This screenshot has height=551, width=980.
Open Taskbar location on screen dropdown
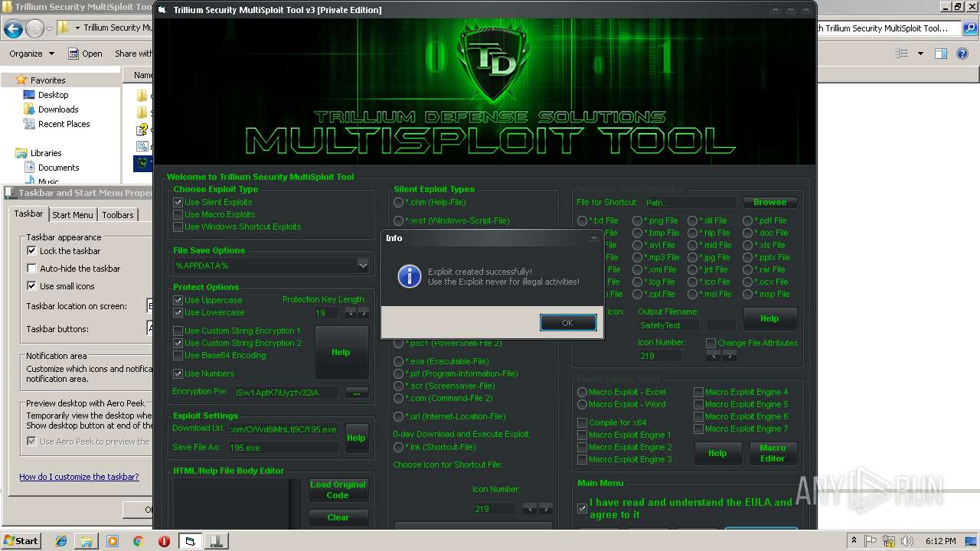pos(151,306)
